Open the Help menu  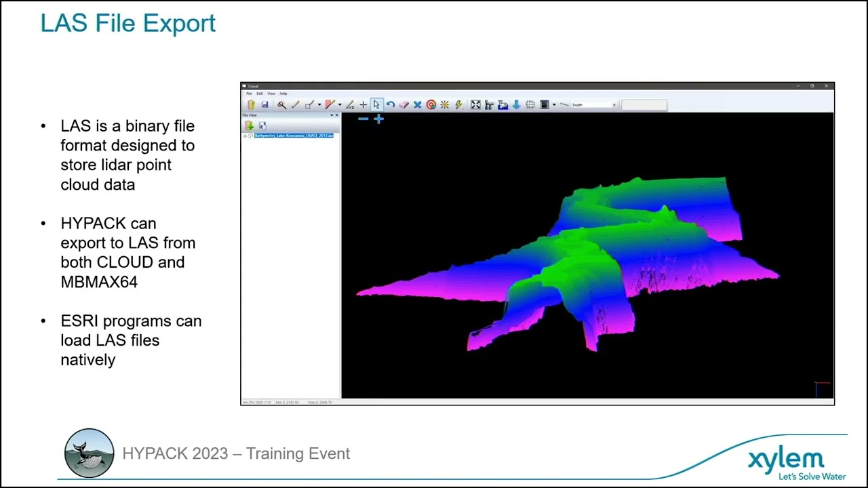click(x=283, y=94)
